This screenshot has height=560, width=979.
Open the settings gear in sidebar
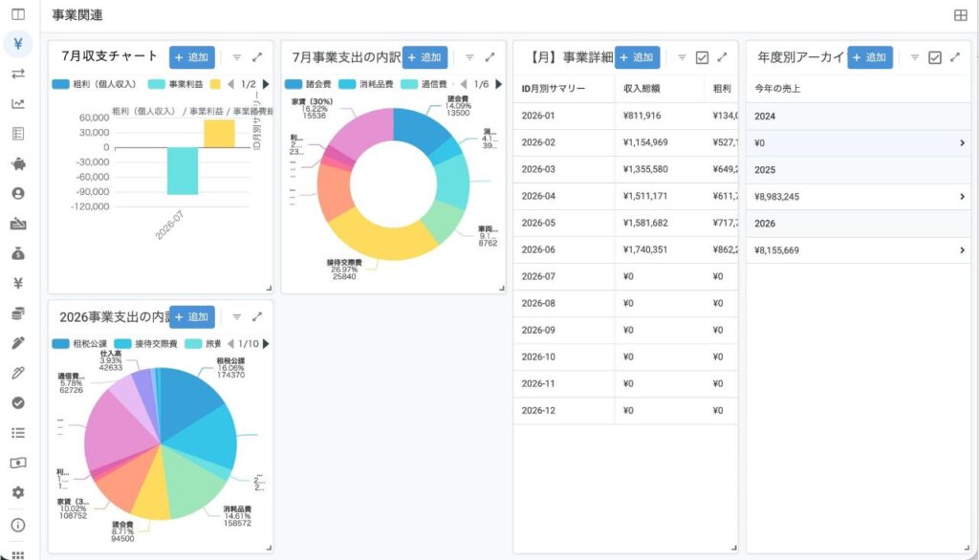click(18, 492)
